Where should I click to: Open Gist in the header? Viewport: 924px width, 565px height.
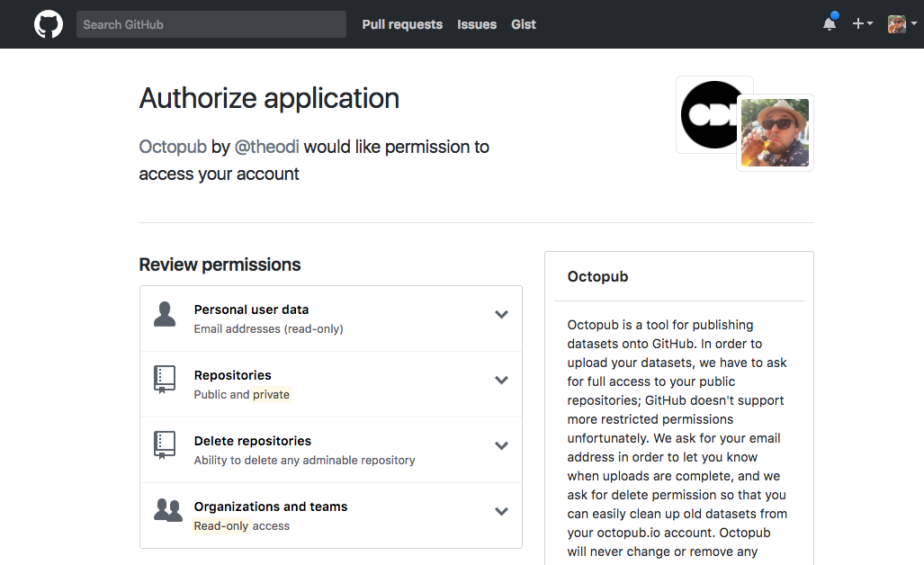524,24
